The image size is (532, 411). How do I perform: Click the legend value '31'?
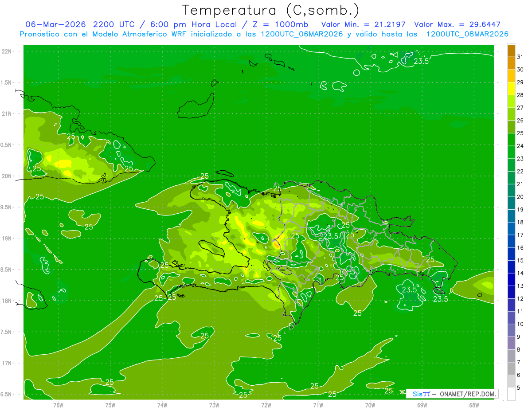[520, 57]
